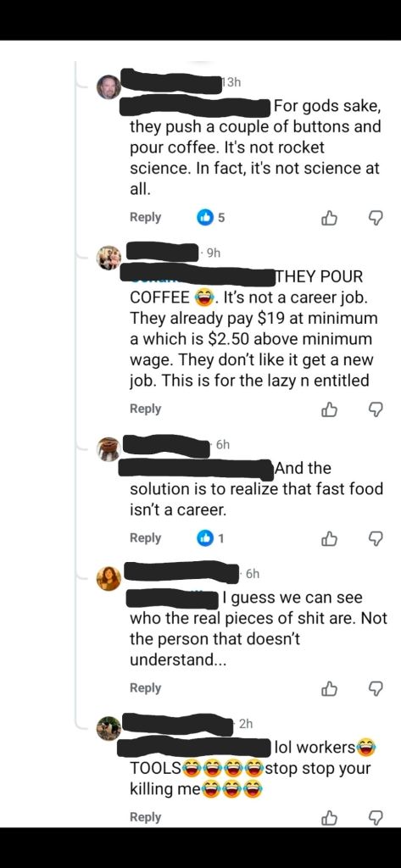Viewport: 401px width, 868px height.
Task: Open the 13h commenter's profile picture
Action: 109,87
